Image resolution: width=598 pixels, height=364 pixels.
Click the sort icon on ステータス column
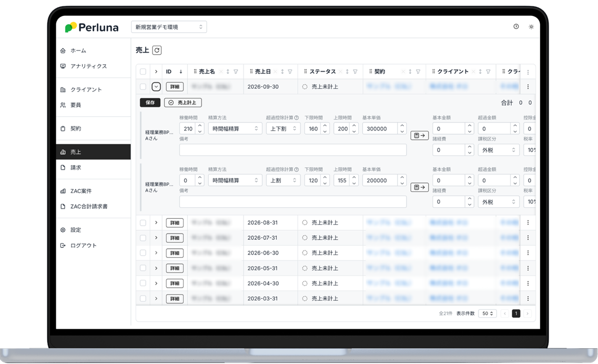pyautogui.click(x=347, y=72)
